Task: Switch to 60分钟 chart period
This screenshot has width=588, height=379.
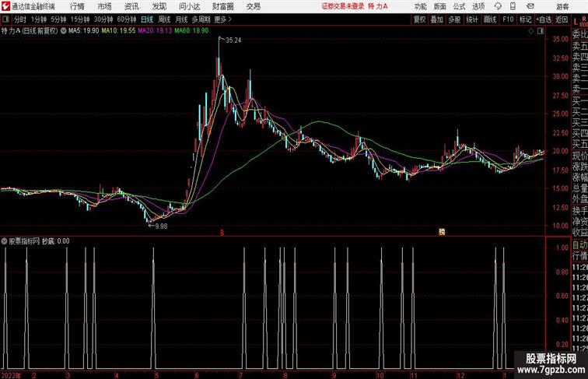Action: point(127,19)
